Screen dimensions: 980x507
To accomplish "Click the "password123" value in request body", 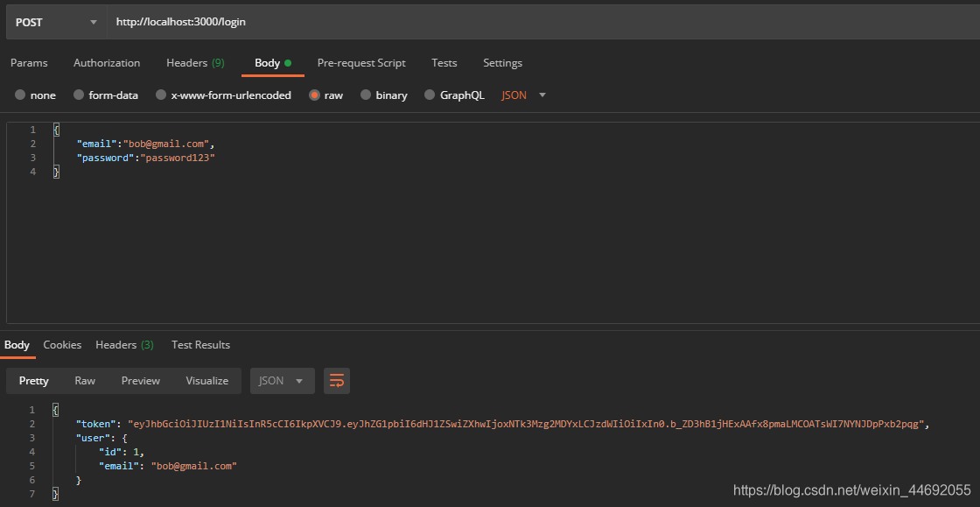I will [x=178, y=158].
